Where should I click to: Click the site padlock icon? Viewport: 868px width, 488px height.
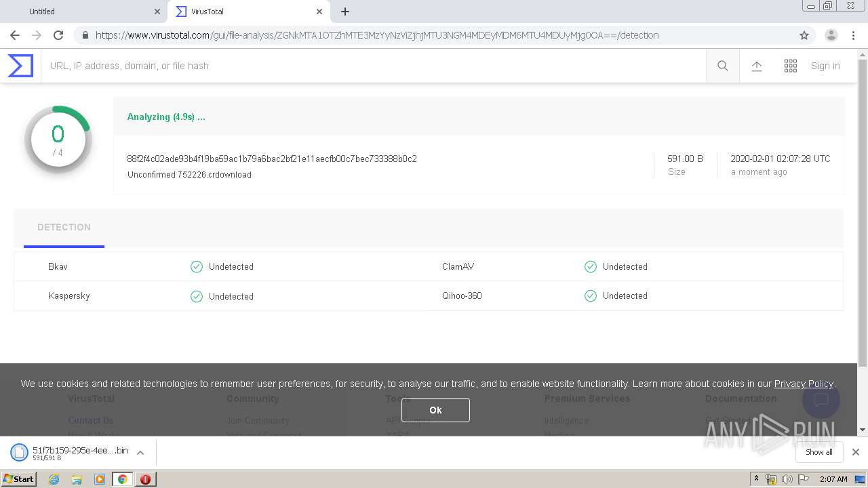[85, 35]
